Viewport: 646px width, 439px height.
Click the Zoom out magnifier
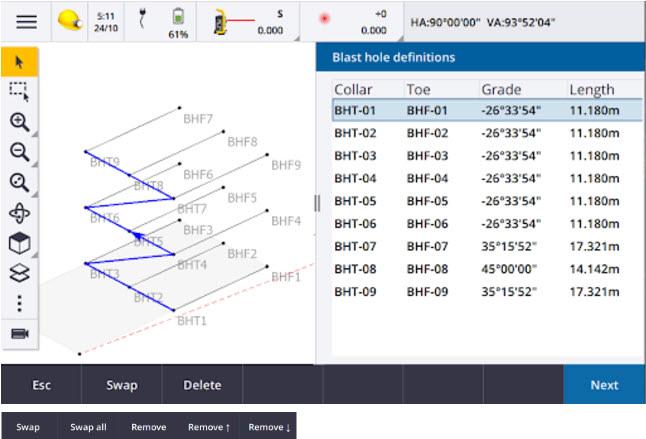tap(19, 152)
